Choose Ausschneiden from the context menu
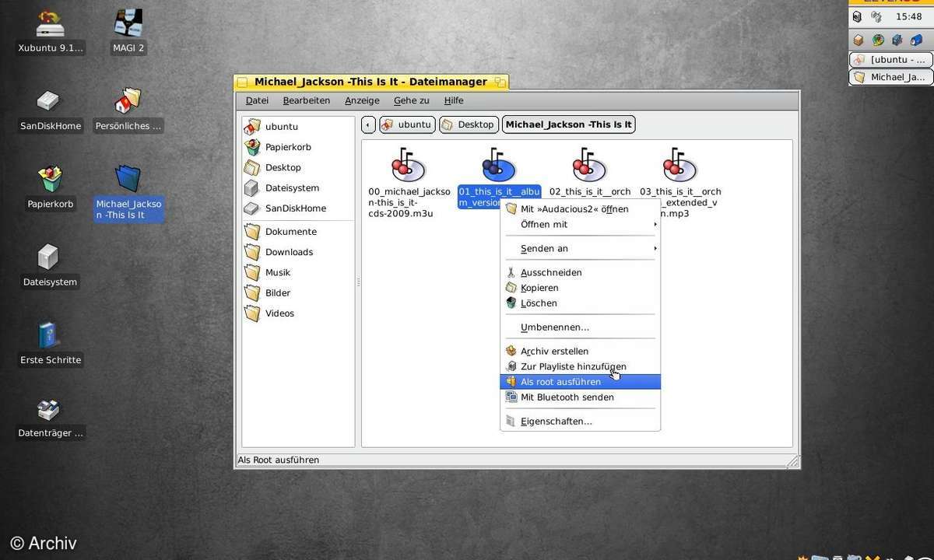This screenshot has width=934, height=560. [580, 272]
